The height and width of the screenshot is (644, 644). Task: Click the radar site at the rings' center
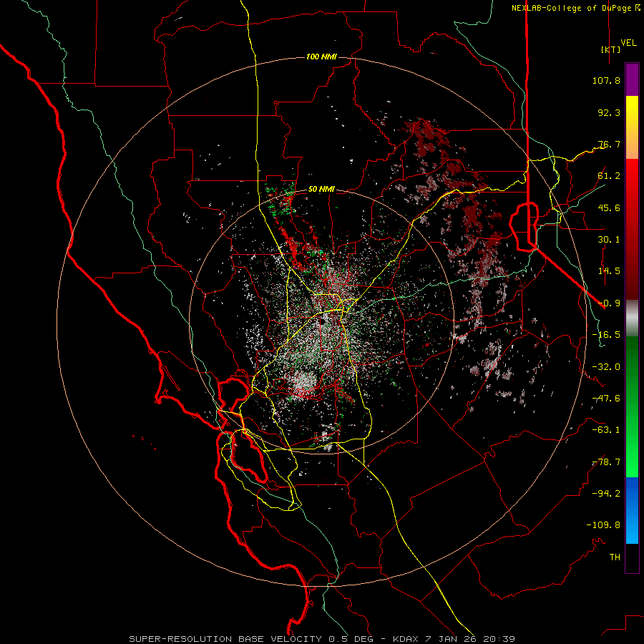coord(322,322)
